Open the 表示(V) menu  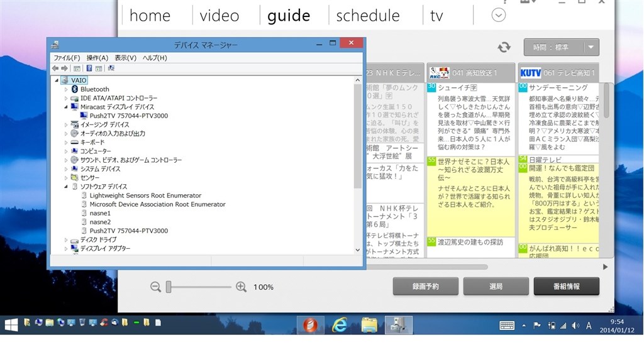click(125, 58)
